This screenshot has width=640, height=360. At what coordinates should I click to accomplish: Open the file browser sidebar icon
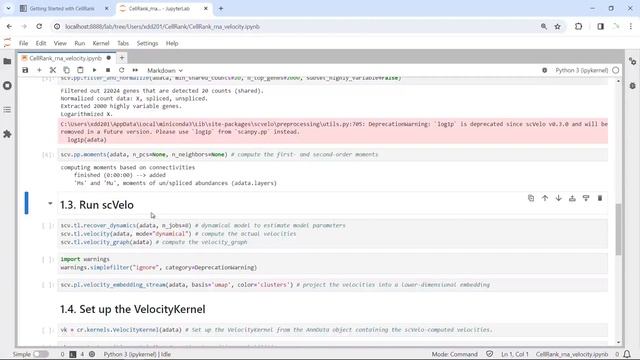[x=7, y=61]
